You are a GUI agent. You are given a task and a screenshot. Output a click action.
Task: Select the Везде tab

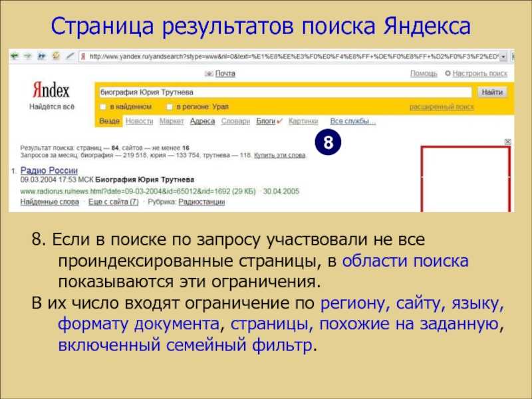click(109, 121)
